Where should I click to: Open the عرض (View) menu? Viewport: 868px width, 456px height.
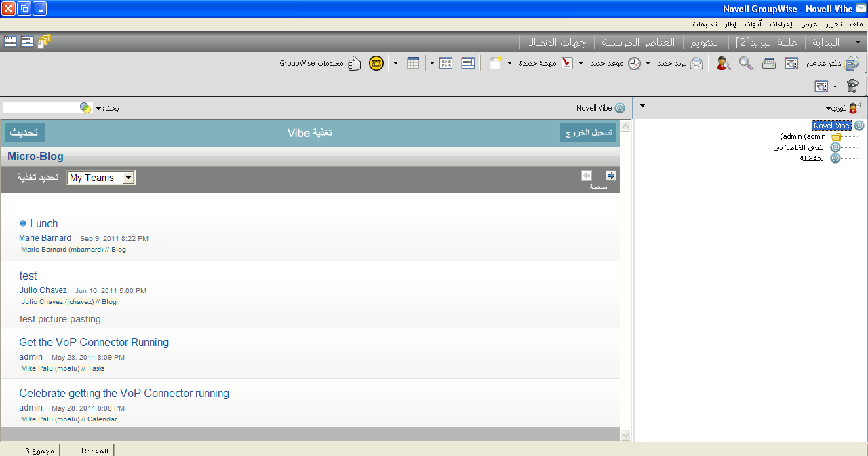(810, 24)
